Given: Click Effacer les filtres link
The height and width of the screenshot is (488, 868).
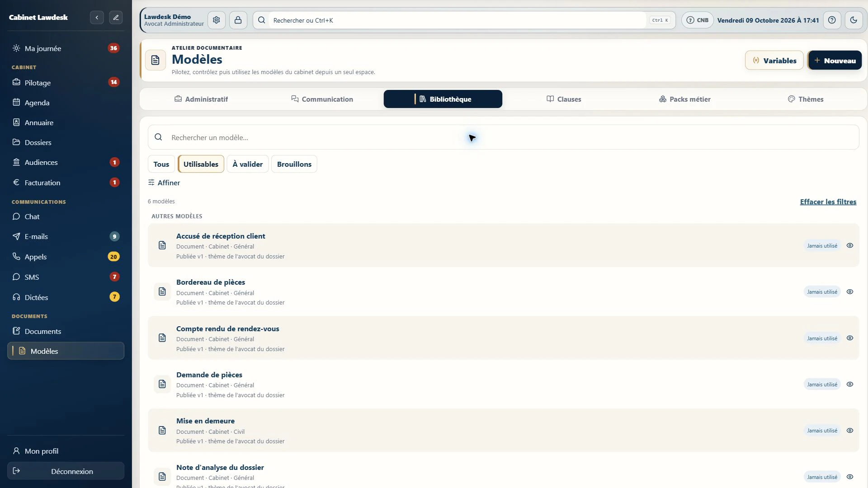Looking at the screenshot, I should (x=828, y=202).
